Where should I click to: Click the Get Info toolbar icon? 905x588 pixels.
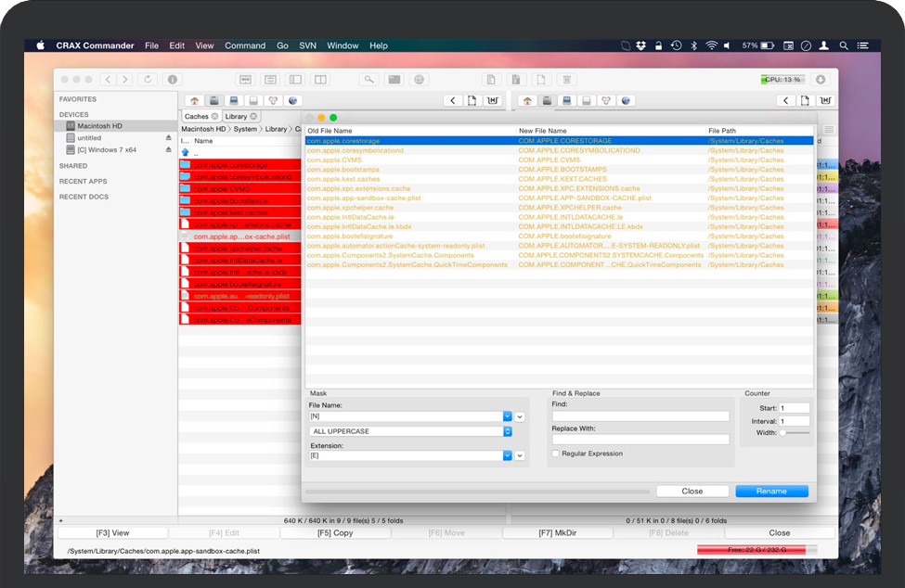172,80
